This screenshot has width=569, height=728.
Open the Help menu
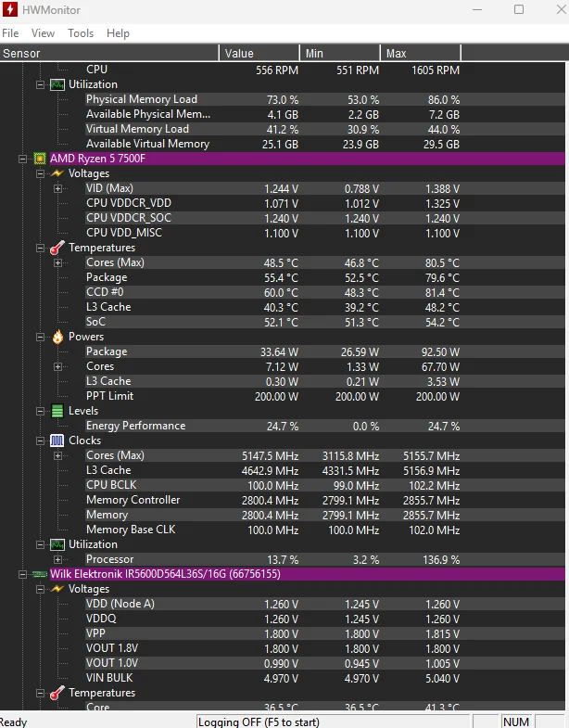pos(118,33)
